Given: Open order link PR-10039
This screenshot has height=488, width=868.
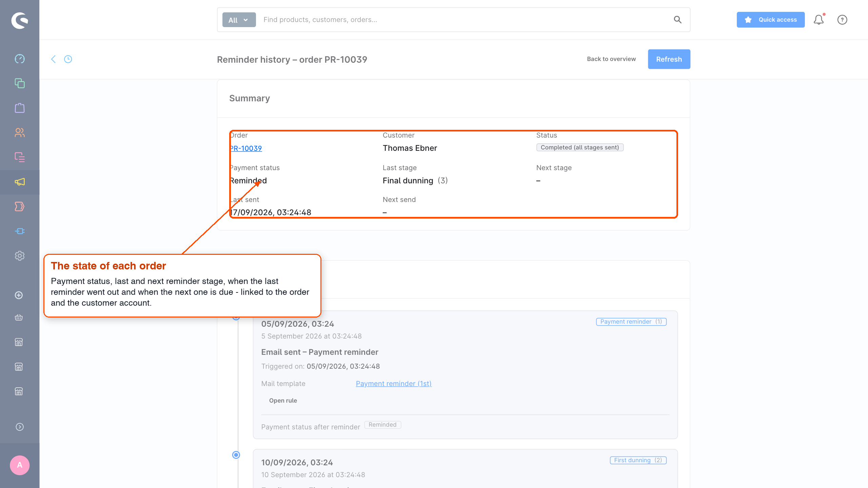Looking at the screenshot, I should pyautogui.click(x=246, y=148).
